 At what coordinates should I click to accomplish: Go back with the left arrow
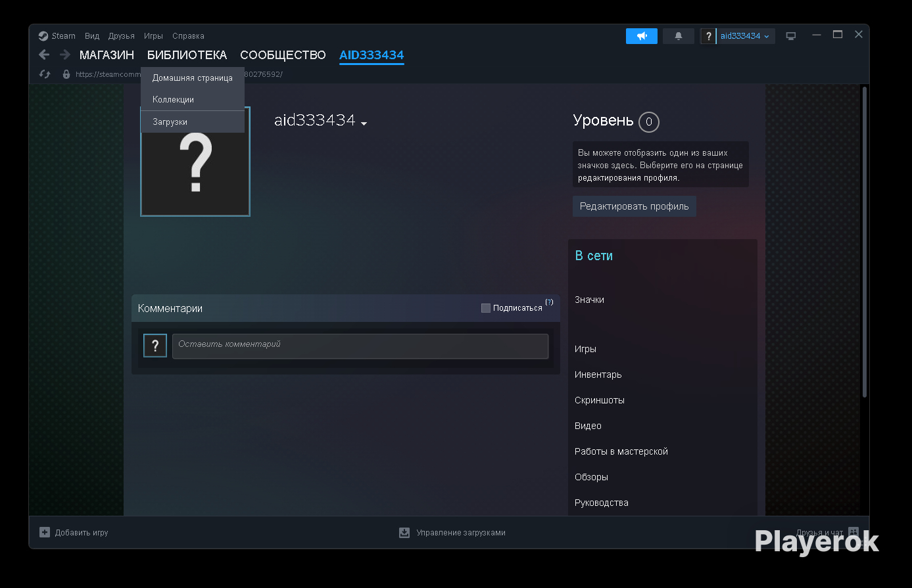(x=44, y=55)
